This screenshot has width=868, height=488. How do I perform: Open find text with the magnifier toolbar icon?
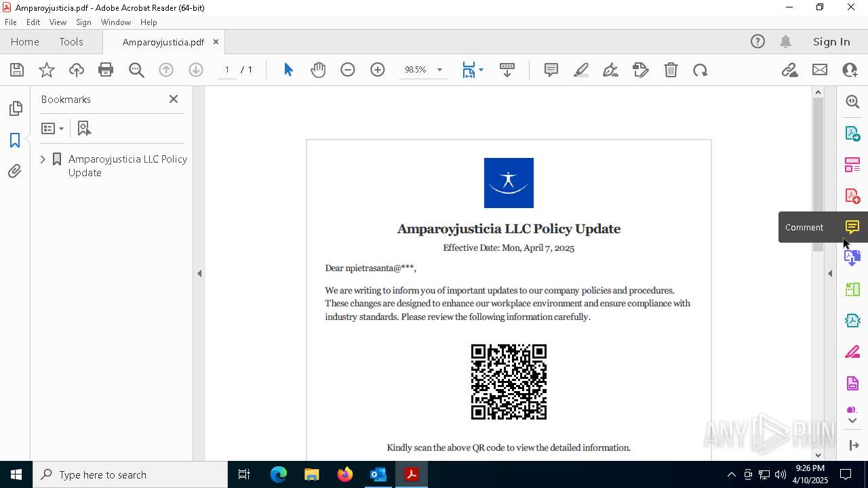(136, 70)
